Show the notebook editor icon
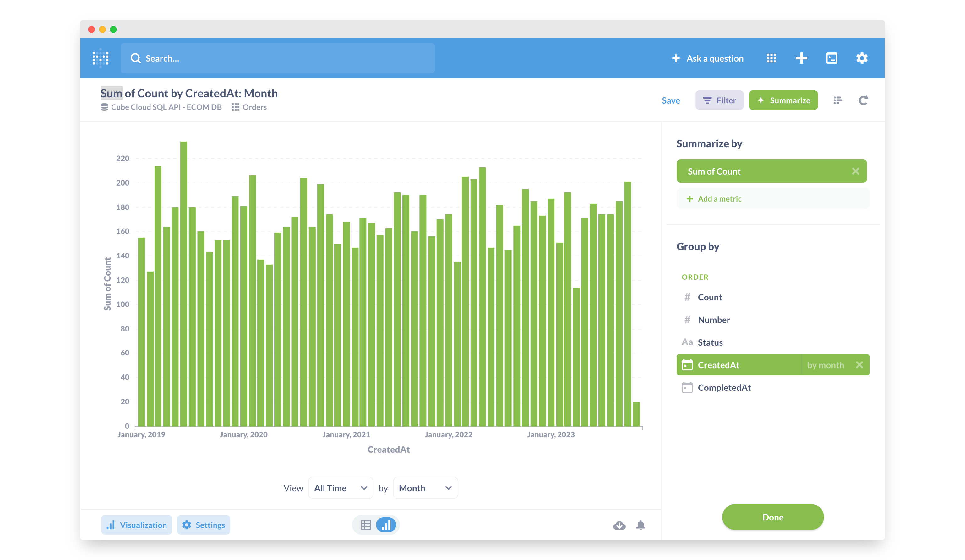 tap(837, 100)
